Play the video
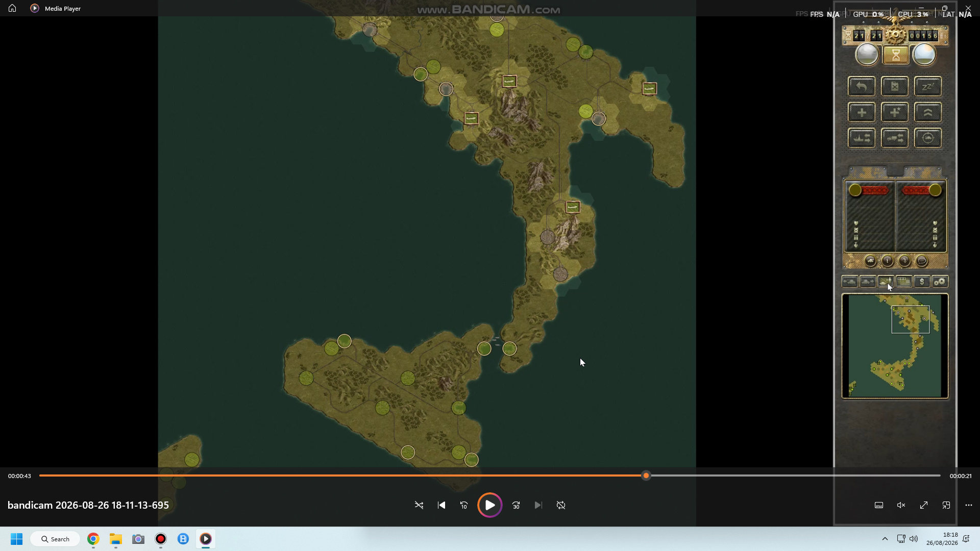The height and width of the screenshot is (551, 980). (x=489, y=505)
